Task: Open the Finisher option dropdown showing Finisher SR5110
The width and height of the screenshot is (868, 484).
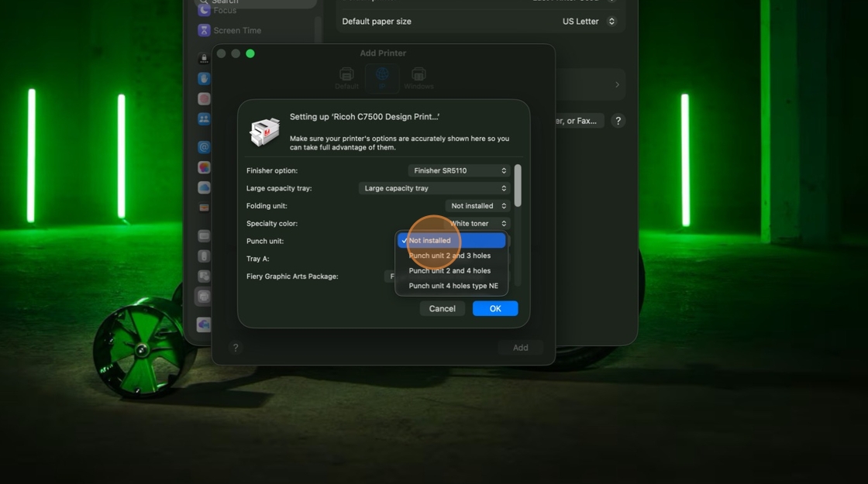Action: click(459, 170)
